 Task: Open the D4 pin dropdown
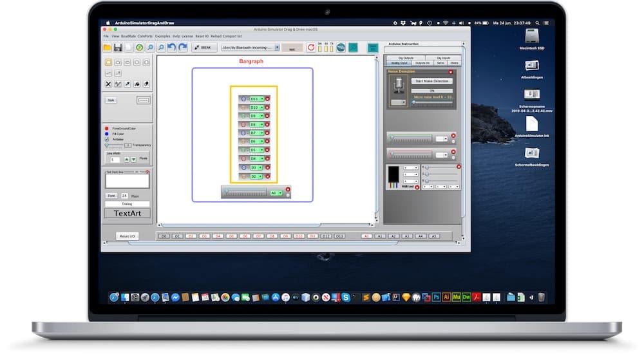click(x=257, y=158)
